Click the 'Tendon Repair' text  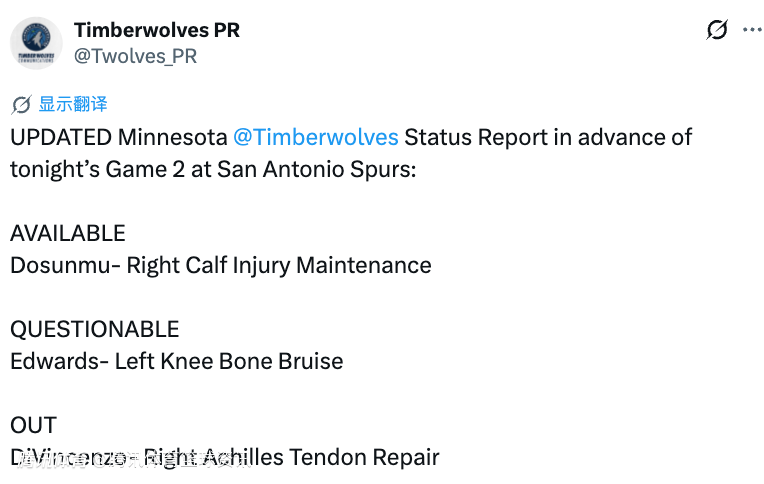pos(364,457)
